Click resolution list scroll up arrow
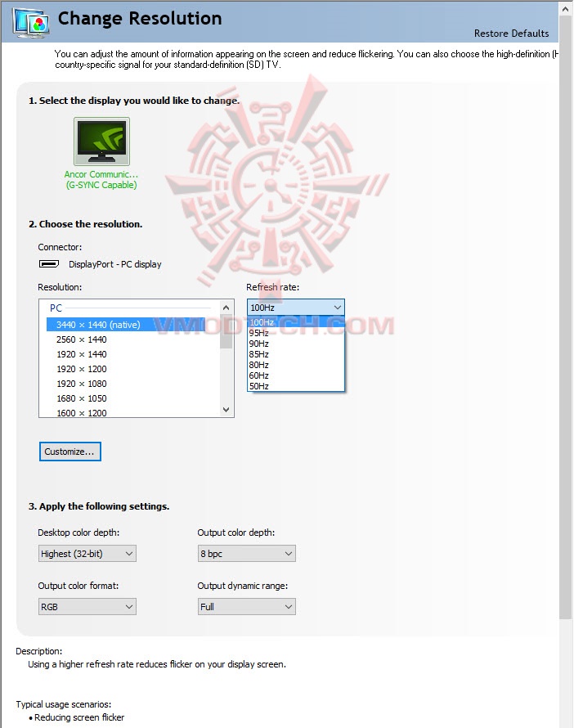 (x=226, y=308)
